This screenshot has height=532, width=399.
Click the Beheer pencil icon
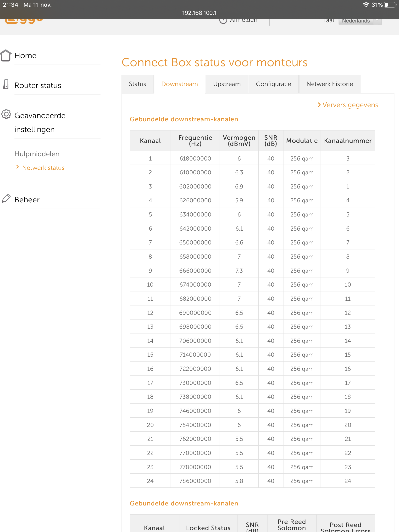coord(6,199)
